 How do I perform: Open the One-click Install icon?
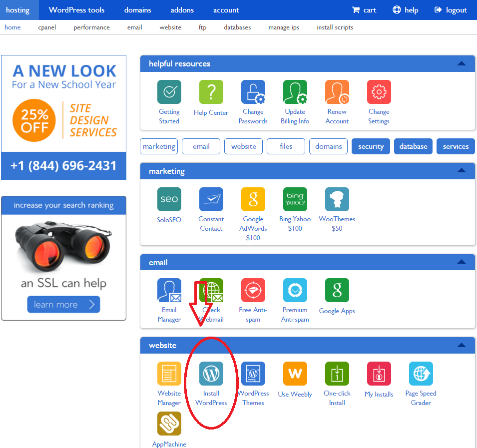coord(337,374)
